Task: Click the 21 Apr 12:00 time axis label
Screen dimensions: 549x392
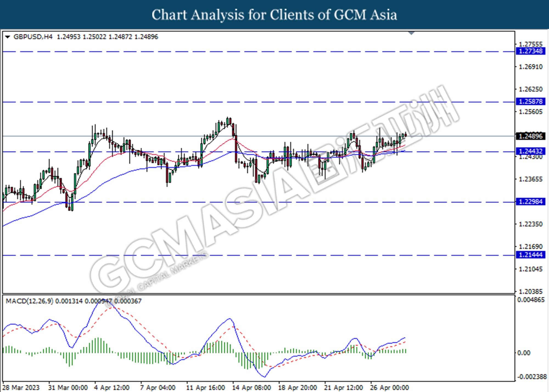Action: (344, 388)
